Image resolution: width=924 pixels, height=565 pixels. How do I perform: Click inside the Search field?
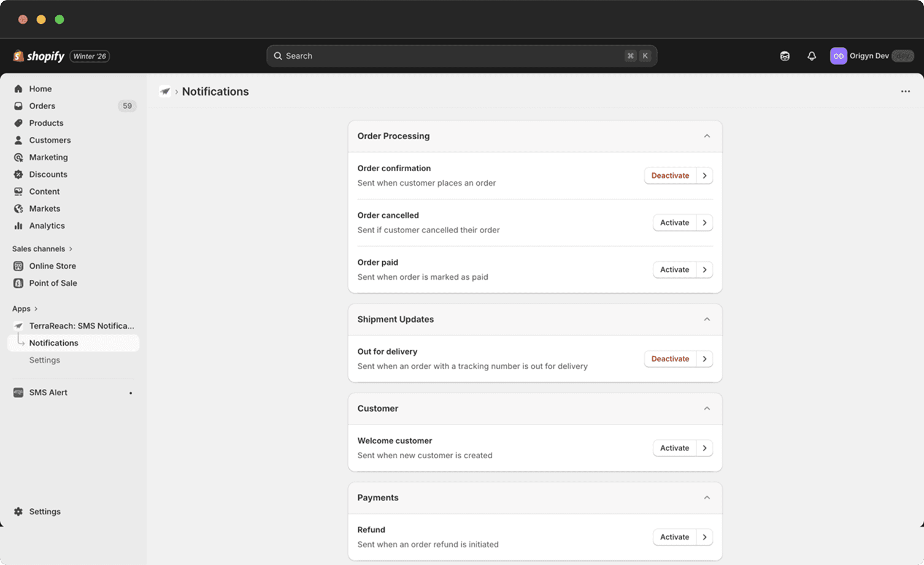pos(460,55)
